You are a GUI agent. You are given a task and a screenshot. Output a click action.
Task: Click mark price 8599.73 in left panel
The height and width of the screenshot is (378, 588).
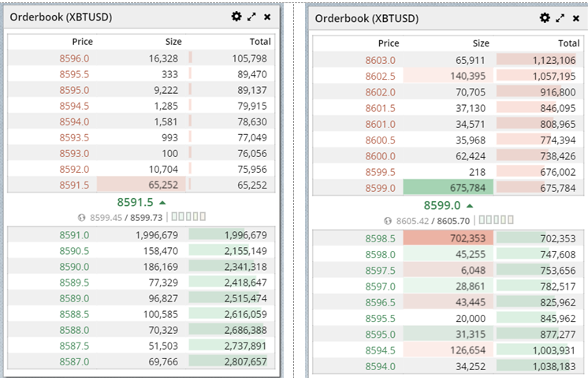point(147,217)
